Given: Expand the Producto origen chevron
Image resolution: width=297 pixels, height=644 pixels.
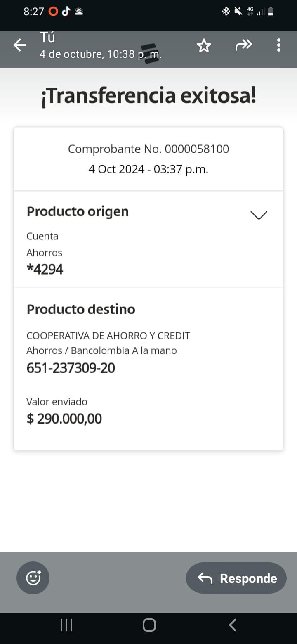Looking at the screenshot, I should (x=259, y=215).
